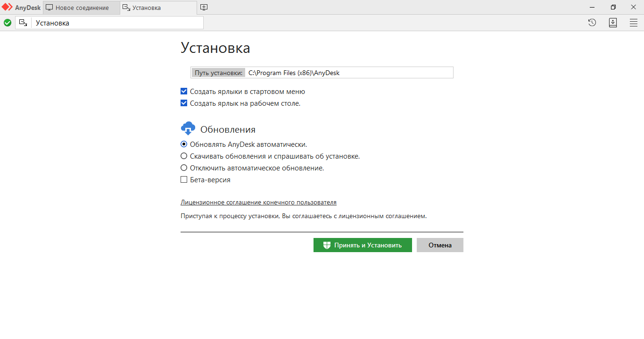Screen dimensions: 644x339
Task: Click the new tab plus icon
Action: coord(204,8)
